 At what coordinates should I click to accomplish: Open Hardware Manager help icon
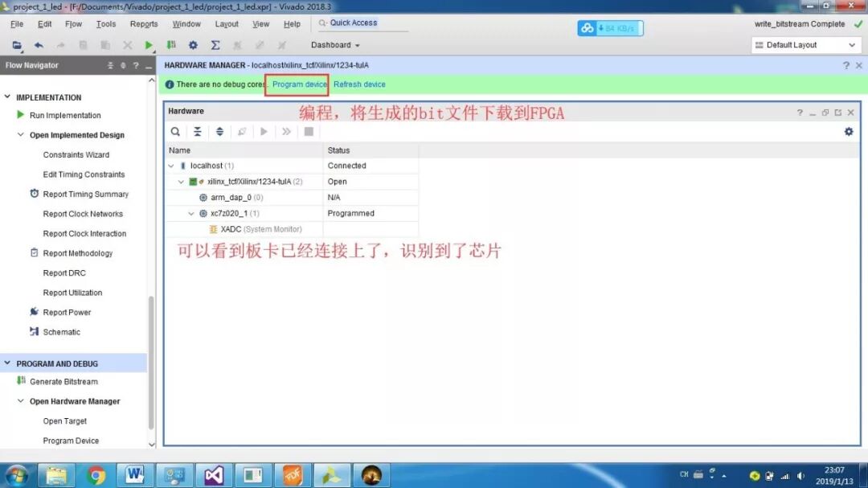(846, 65)
